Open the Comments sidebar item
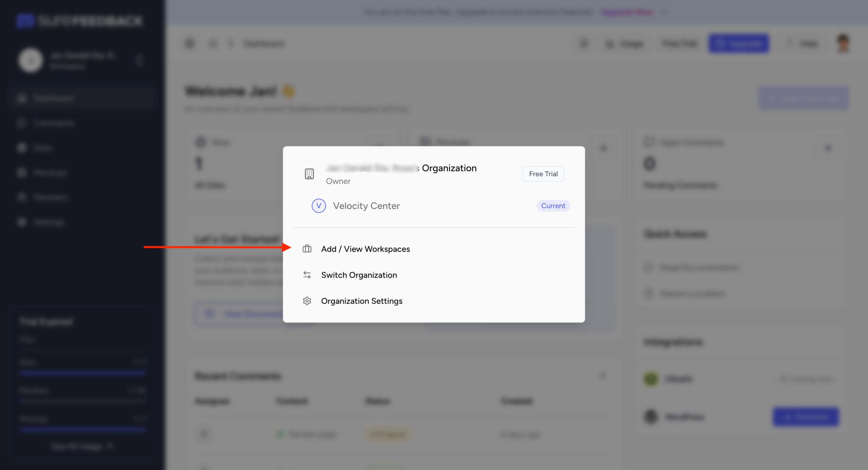The height and width of the screenshot is (470, 868). [x=54, y=123]
